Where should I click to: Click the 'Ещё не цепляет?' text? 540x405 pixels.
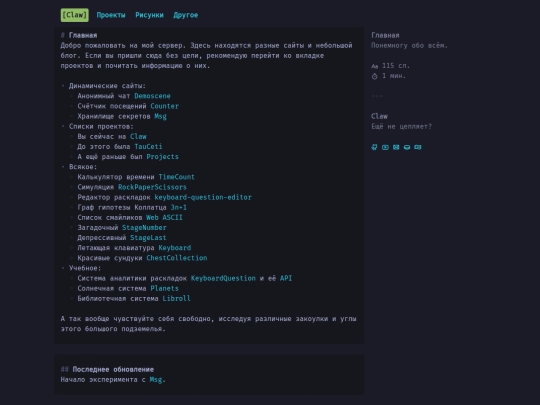402,126
